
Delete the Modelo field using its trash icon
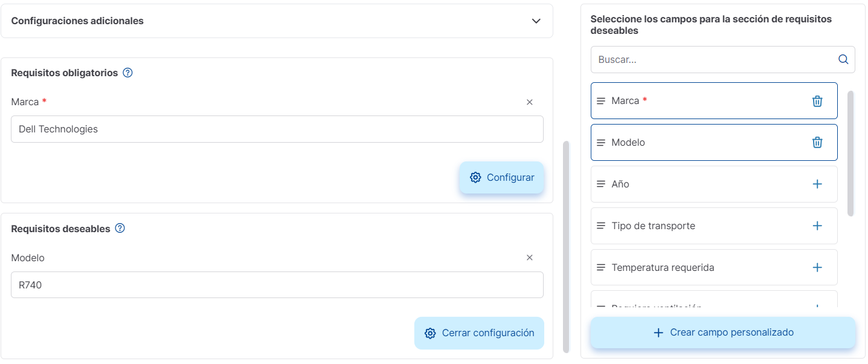point(817,142)
